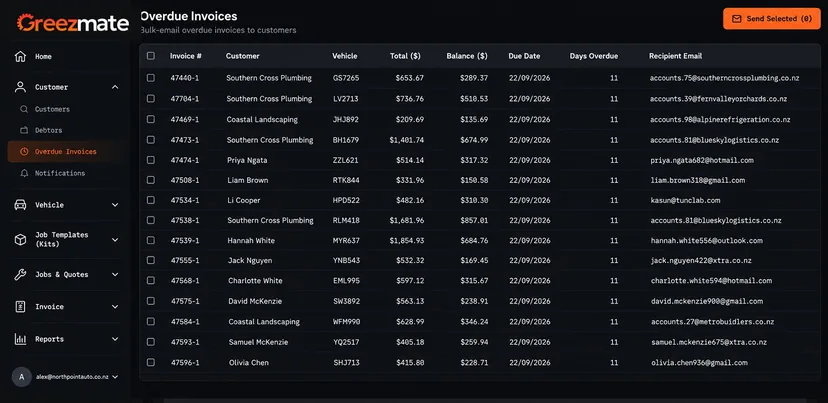Click the Greezmate gear logo icon
This screenshot has height=403, width=828.
[25, 22]
